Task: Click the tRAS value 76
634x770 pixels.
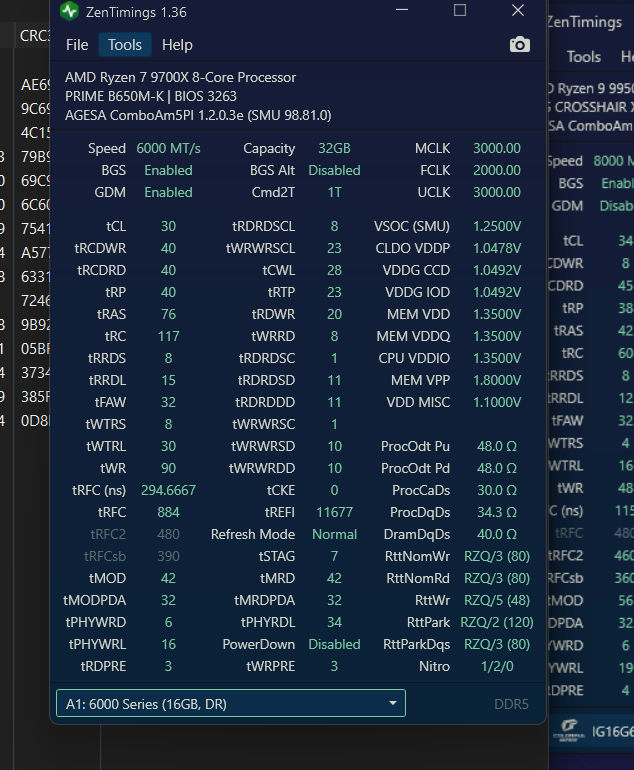Action: (168, 314)
